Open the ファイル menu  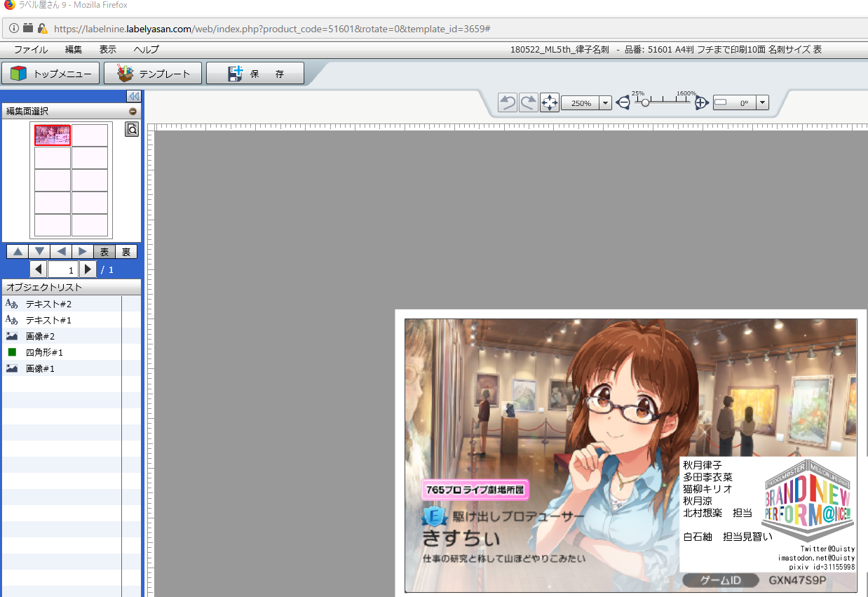coord(31,50)
